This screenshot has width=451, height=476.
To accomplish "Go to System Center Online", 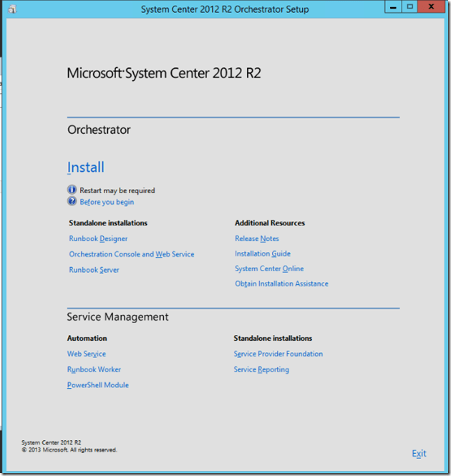I will (x=269, y=269).
